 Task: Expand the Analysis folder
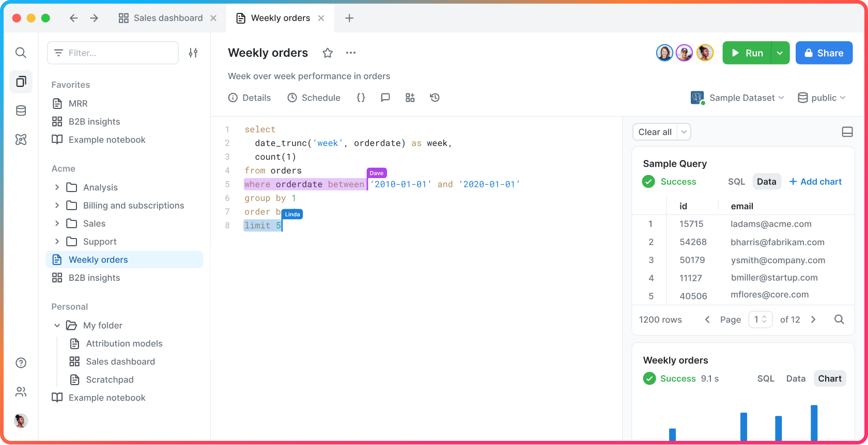point(57,187)
